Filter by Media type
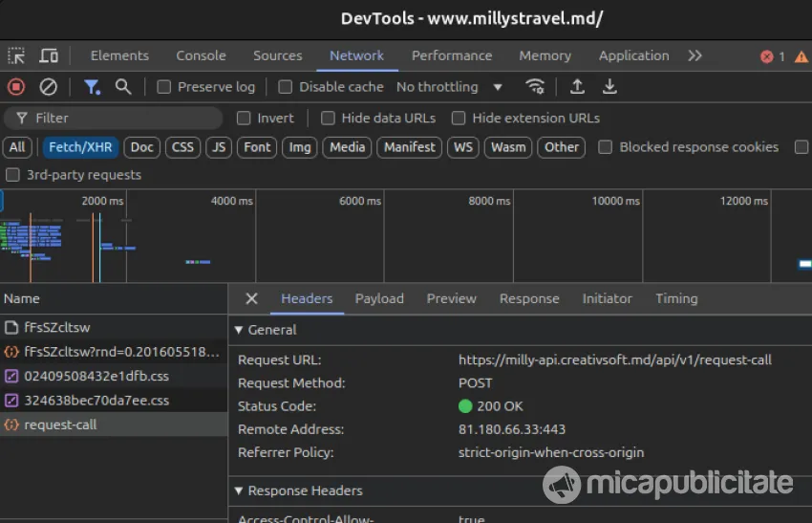The width and height of the screenshot is (812, 523). point(347,147)
